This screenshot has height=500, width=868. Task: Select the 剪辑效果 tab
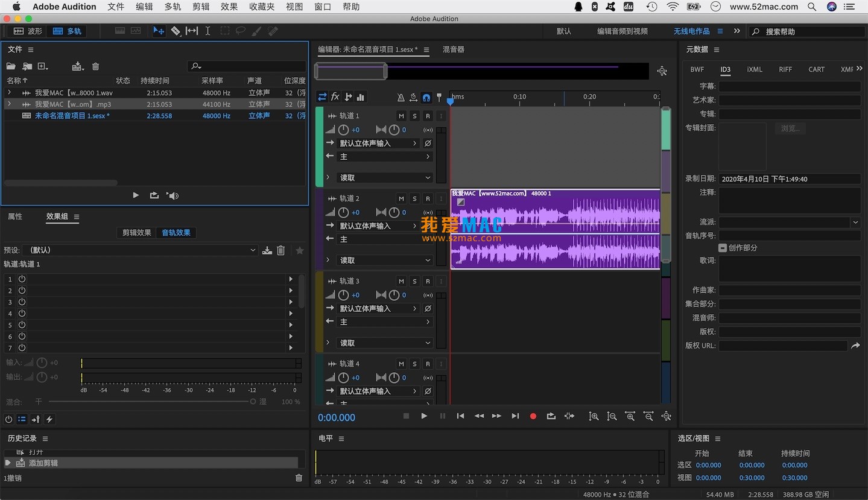pyautogui.click(x=137, y=233)
